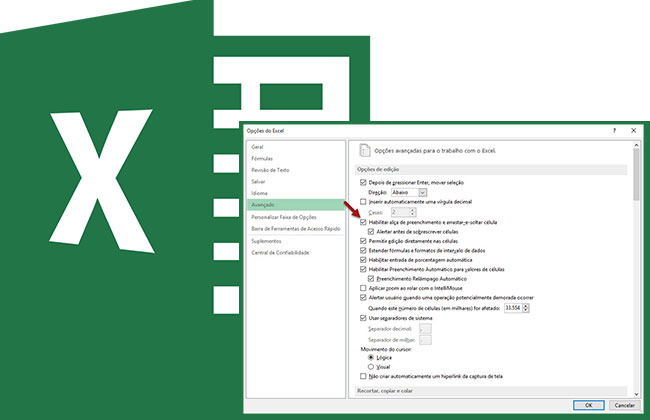Viewport: 650px width, 420px height.
Task: Toggle 'Alertar usuário quando uma operação' checkbox
Action: (363, 298)
